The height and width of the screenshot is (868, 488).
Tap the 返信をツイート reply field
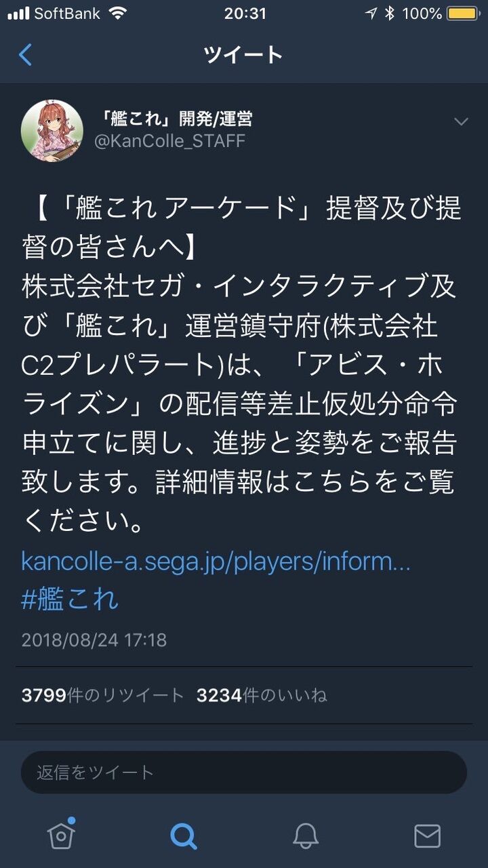coord(244,771)
